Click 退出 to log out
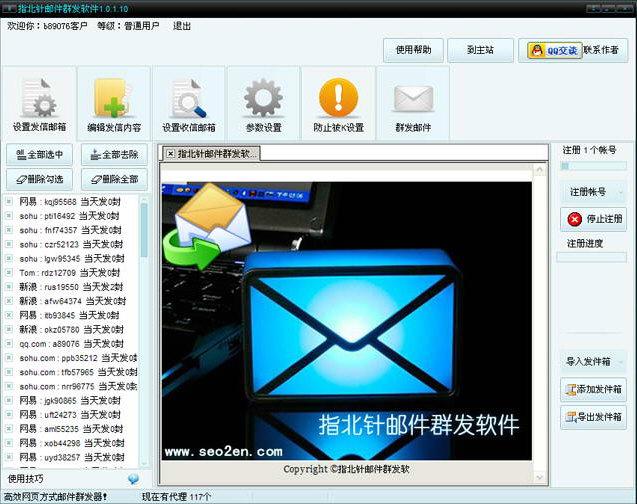The image size is (637, 504). pyautogui.click(x=182, y=26)
